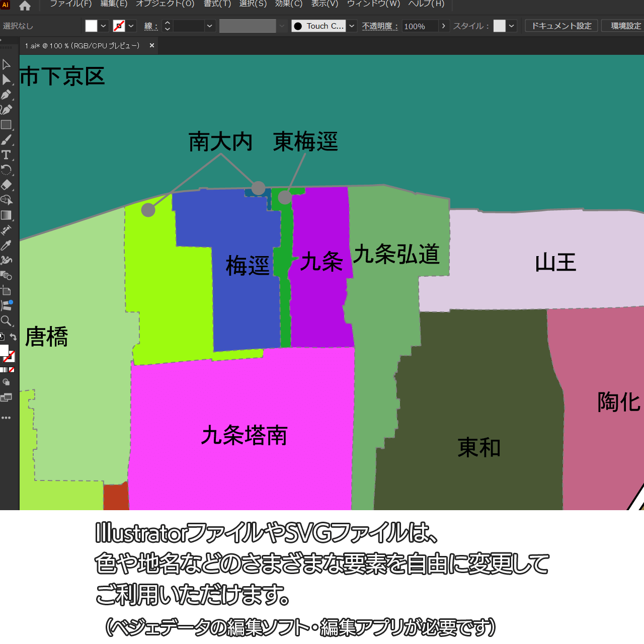This screenshot has width=644, height=644.
Task: Open the 効果(C) menu
Action: [x=289, y=4]
